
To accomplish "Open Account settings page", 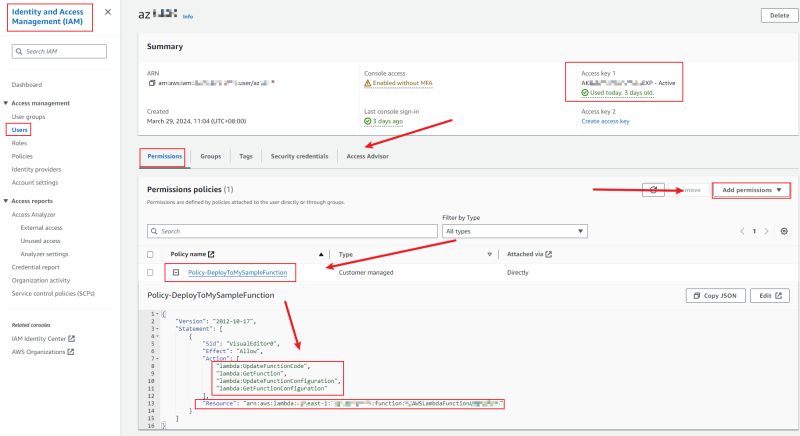I will coord(35,183).
